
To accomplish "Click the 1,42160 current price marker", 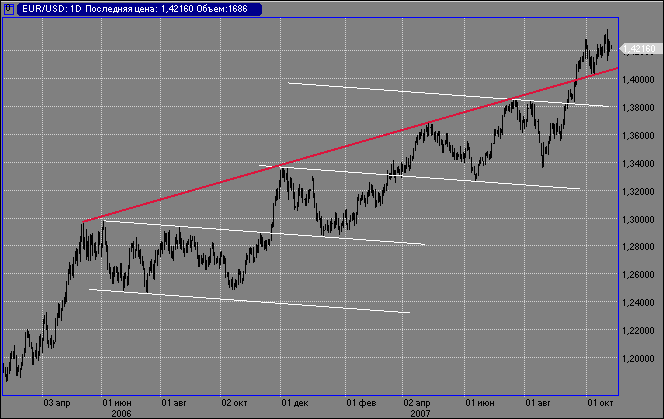I will [x=638, y=48].
